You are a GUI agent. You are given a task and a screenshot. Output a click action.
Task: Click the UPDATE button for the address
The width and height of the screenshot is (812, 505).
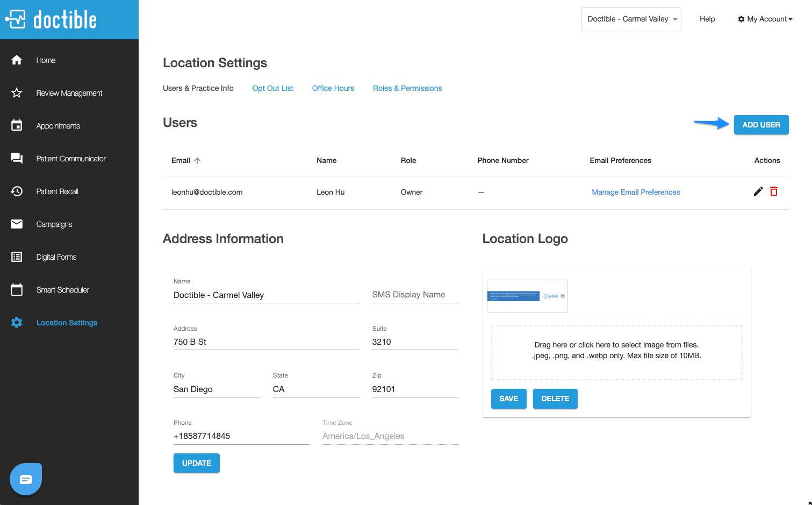[197, 463]
